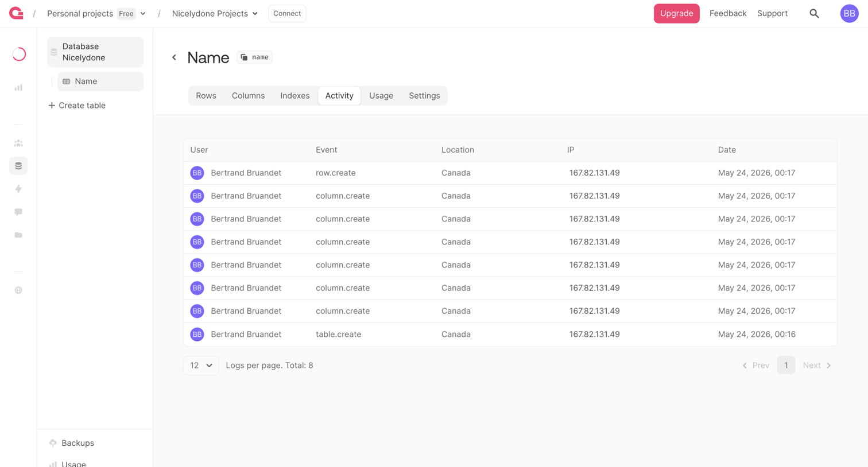Click the Date column header
The height and width of the screenshot is (467, 868).
pos(727,150)
